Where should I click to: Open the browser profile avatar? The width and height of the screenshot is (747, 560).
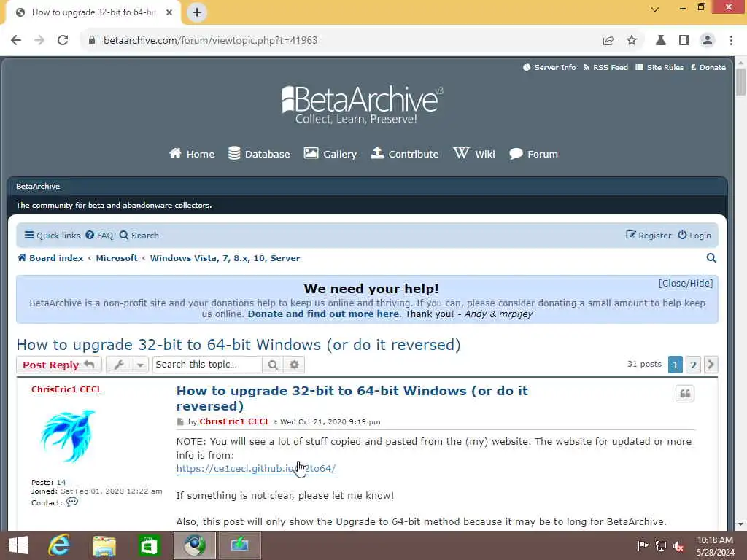pos(708,41)
